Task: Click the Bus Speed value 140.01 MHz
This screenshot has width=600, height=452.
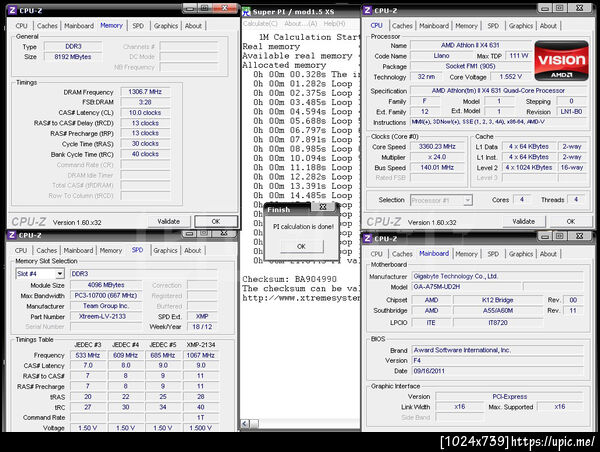Action: coord(437,167)
